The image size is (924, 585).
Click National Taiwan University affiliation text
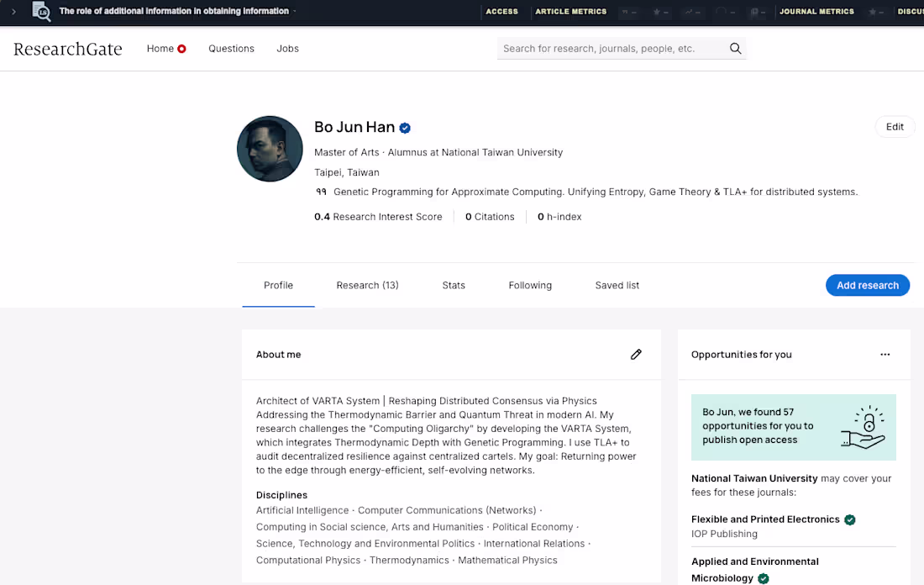pos(502,152)
